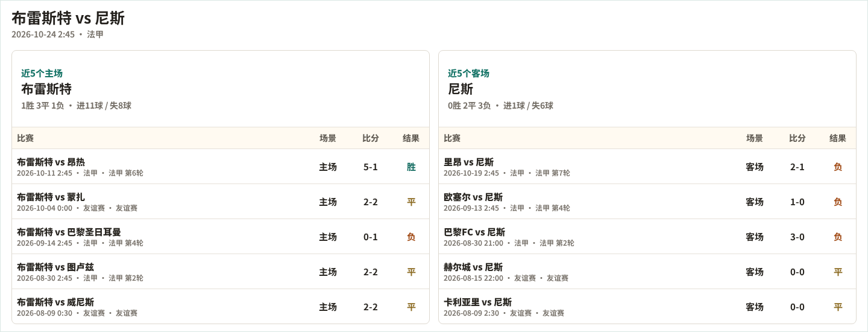
Task: Open the match "里昂 vs 尼斯"
Action: [468, 162]
